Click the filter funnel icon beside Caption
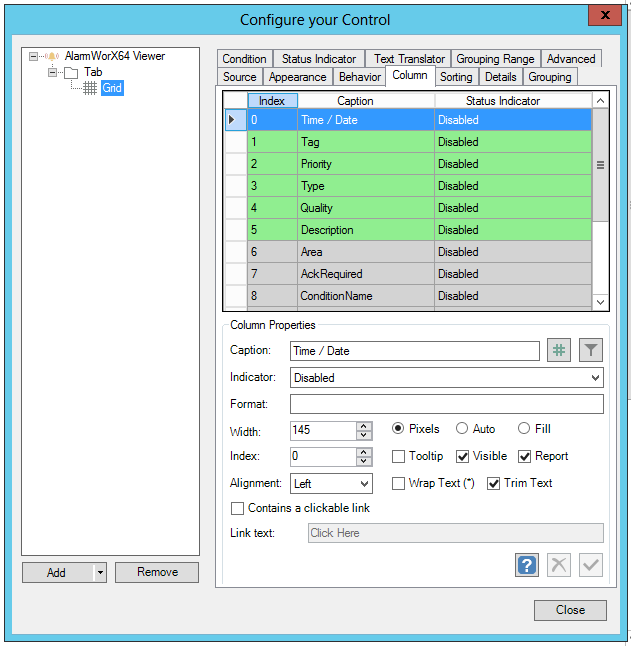 [591, 350]
